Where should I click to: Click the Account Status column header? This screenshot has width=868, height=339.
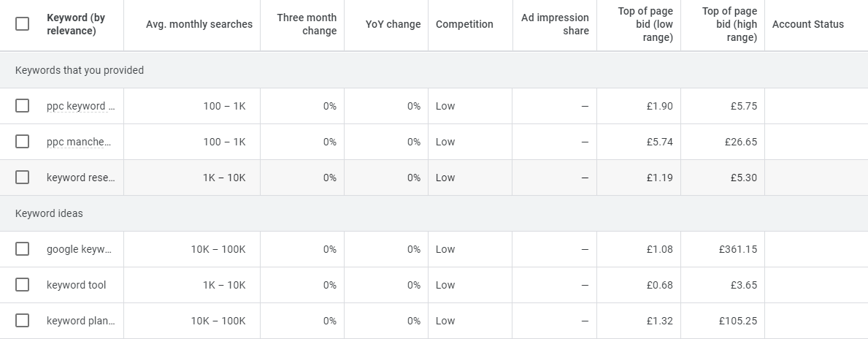pyautogui.click(x=807, y=24)
